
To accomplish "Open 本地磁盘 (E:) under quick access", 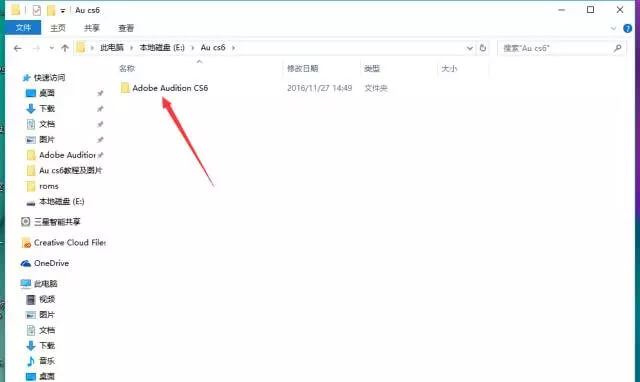I will point(62,202).
